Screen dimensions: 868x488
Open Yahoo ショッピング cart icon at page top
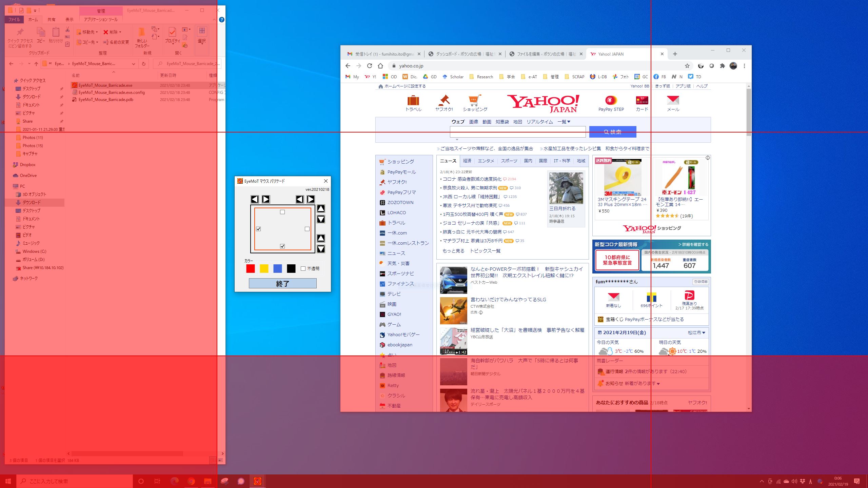(475, 101)
